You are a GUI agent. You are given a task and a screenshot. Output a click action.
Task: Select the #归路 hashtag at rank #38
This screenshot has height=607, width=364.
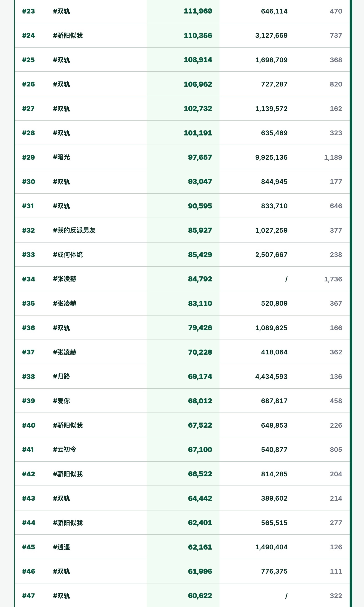coord(61,376)
